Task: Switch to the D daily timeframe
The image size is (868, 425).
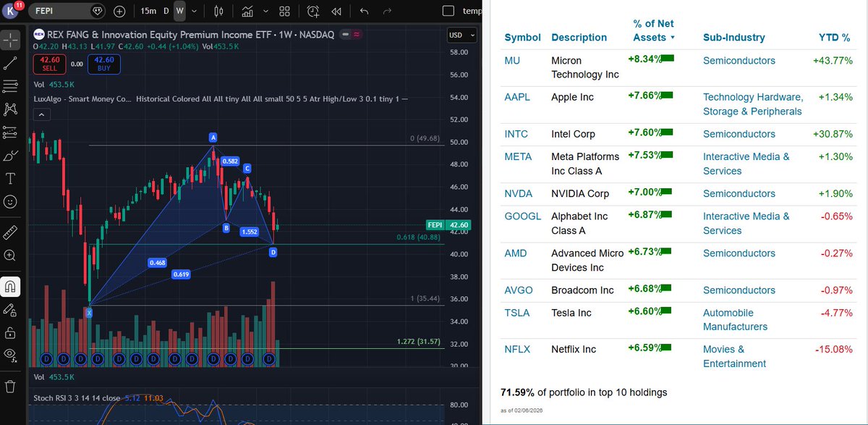Action: pyautogui.click(x=166, y=12)
